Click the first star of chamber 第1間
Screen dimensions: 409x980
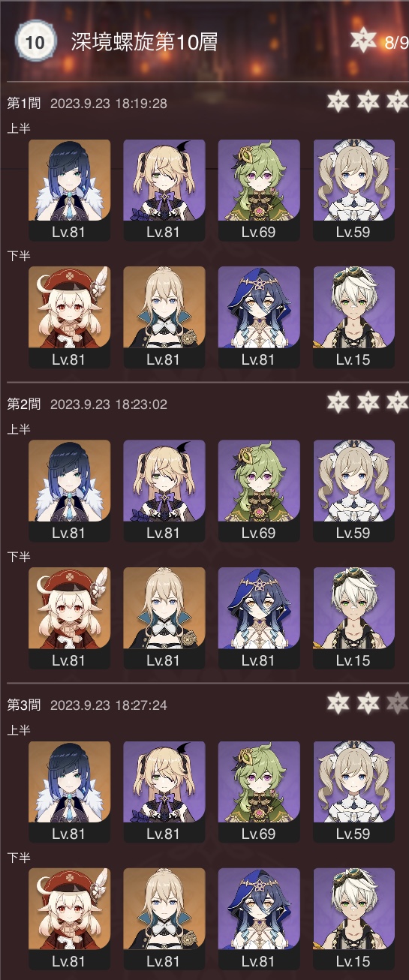click(x=338, y=102)
